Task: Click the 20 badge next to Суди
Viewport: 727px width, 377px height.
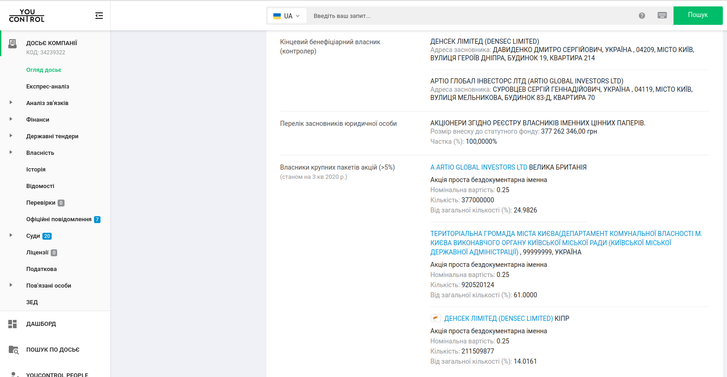Action: pyautogui.click(x=47, y=236)
